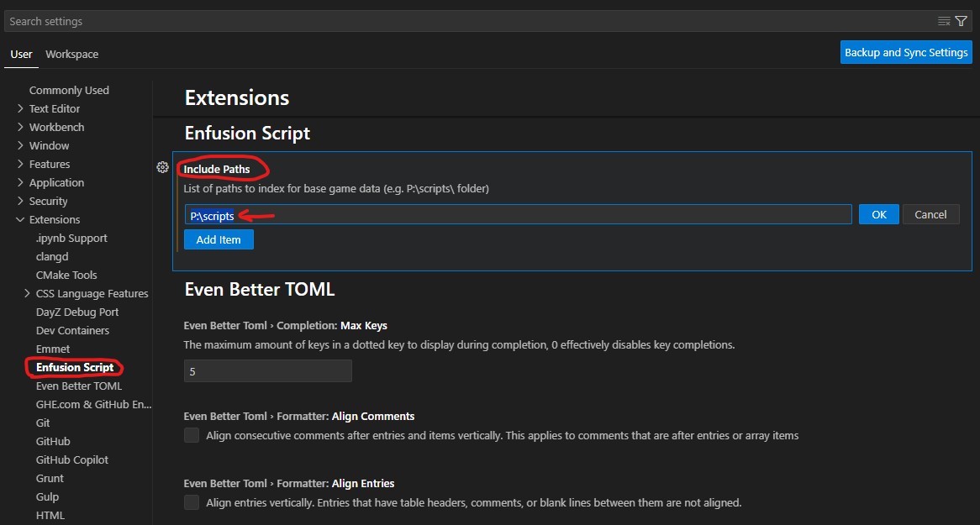
Task: Open Enfusion Script in the settings tree
Action: pos(75,368)
